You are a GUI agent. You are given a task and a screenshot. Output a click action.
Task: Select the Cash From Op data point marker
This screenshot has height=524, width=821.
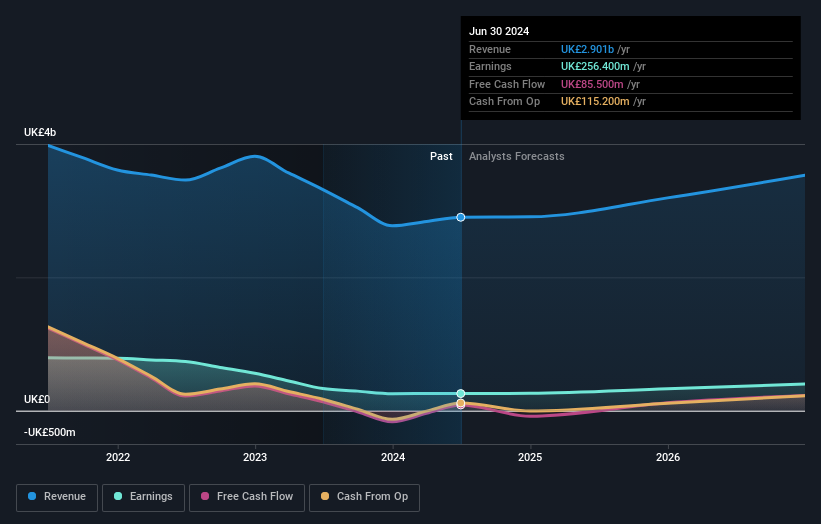click(x=461, y=403)
